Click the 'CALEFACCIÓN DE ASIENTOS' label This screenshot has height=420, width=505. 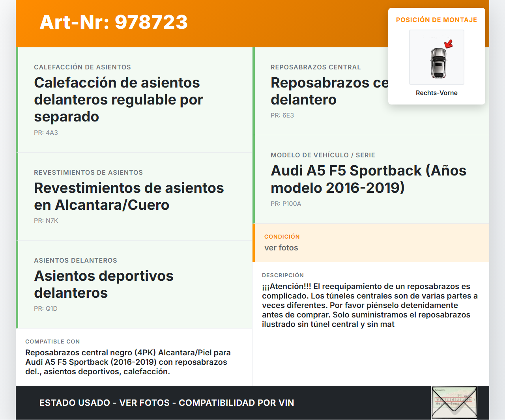pyautogui.click(x=82, y=67)
